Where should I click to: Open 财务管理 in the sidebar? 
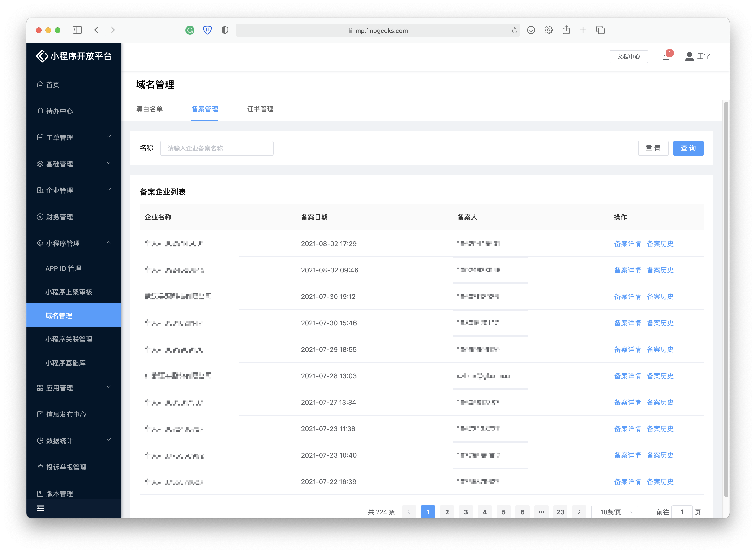click(74, 217)
